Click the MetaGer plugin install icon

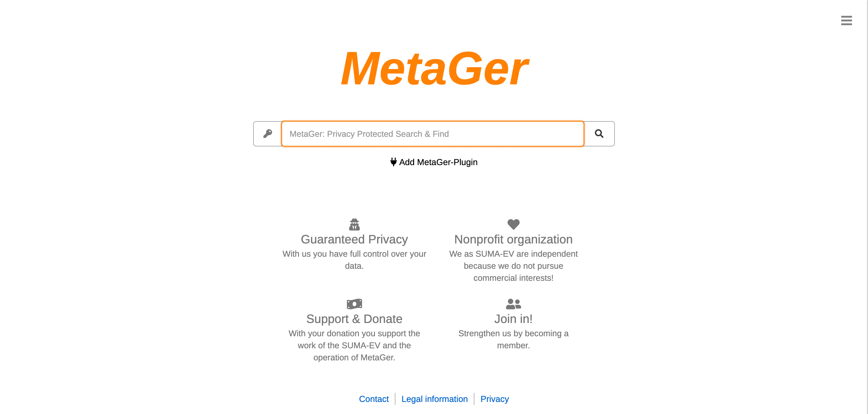[x=394, y=162]
